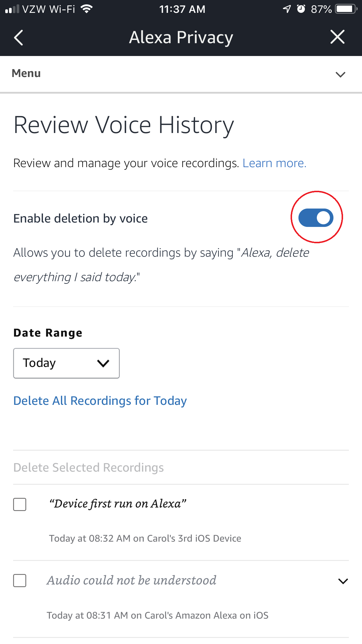This screenshot has height=644, width=362.
Task: Tap the Alexa Privacy header title
Action: click(x=181, y=37)
